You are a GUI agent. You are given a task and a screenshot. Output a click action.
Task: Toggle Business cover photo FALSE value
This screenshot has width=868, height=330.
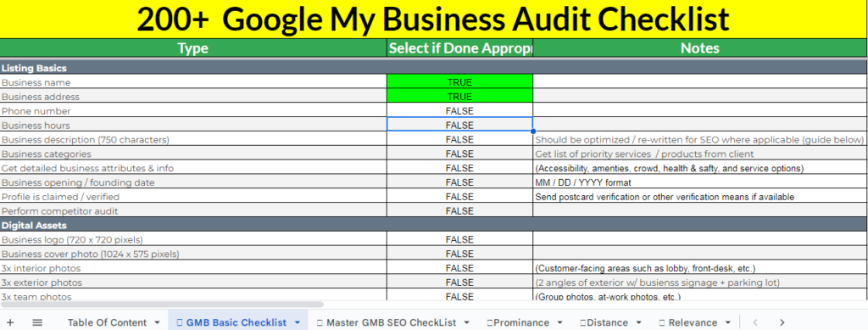(459, 254)
